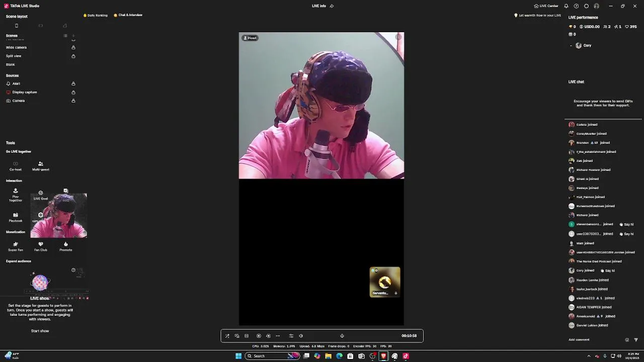The height and width of the screenshot is (362, 644).
Task: Select the guest thumbnail in preview
Action: coord(385,282)
